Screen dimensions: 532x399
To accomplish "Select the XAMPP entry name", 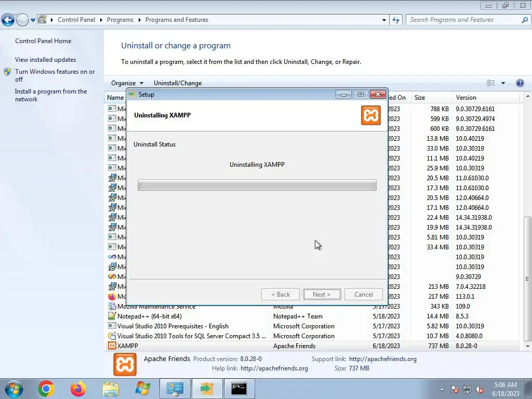I will (x=128, y=345).
